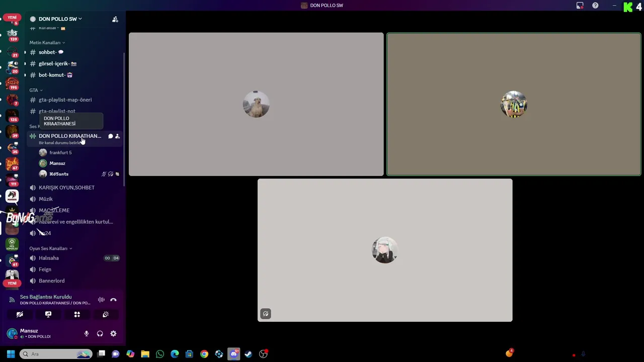Open the server with the 195 notification badge
This screenshot has width=644, height=362.
12,83
